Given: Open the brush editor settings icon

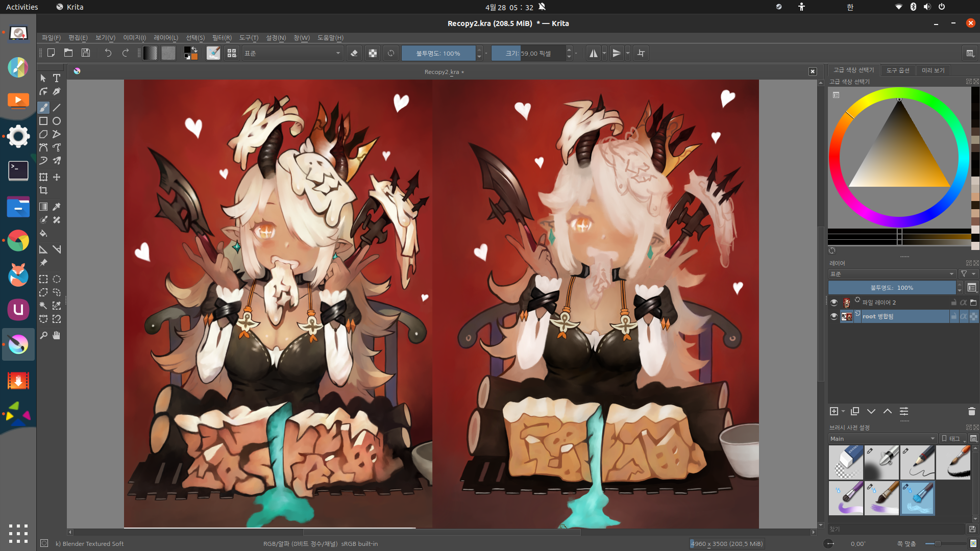Looking at the screenshot, I should click(213, 53).
